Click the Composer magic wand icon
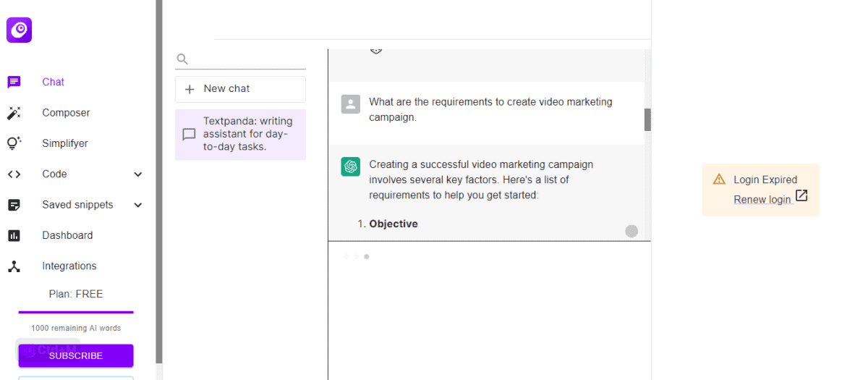The width and height of the screenshot is (868, 380). tap(14, 113)
